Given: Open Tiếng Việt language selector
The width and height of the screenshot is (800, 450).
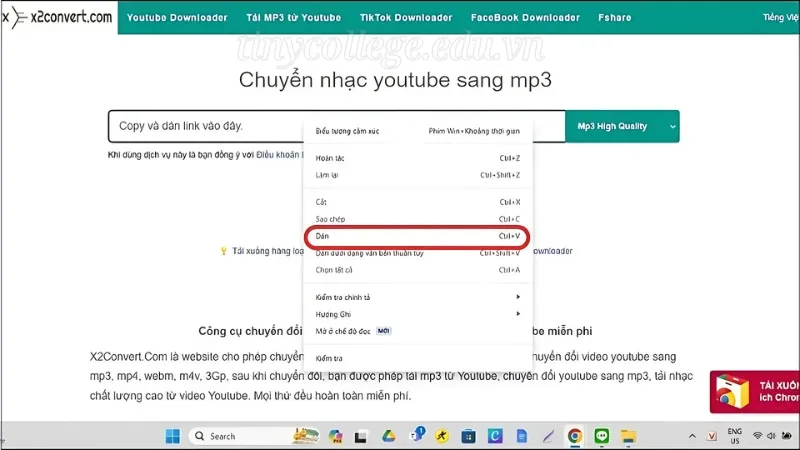Looking at the screenshot, I should [781, 17].
